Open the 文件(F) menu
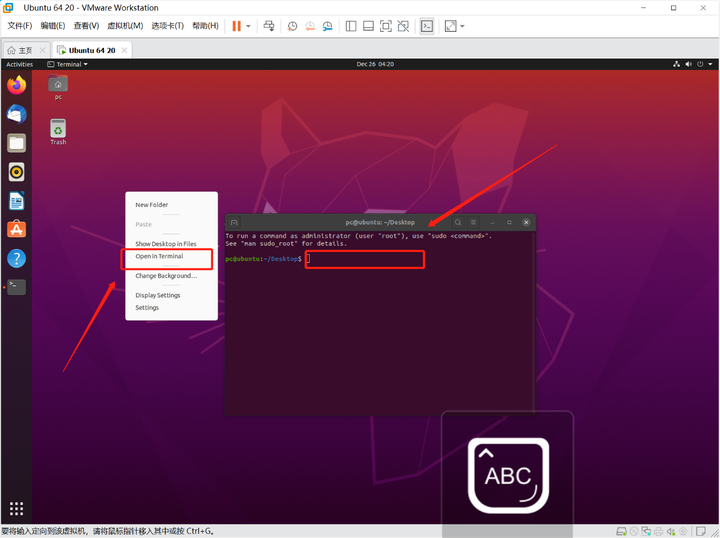This screenshot has width=720, height=538. (x=20, y=26)
